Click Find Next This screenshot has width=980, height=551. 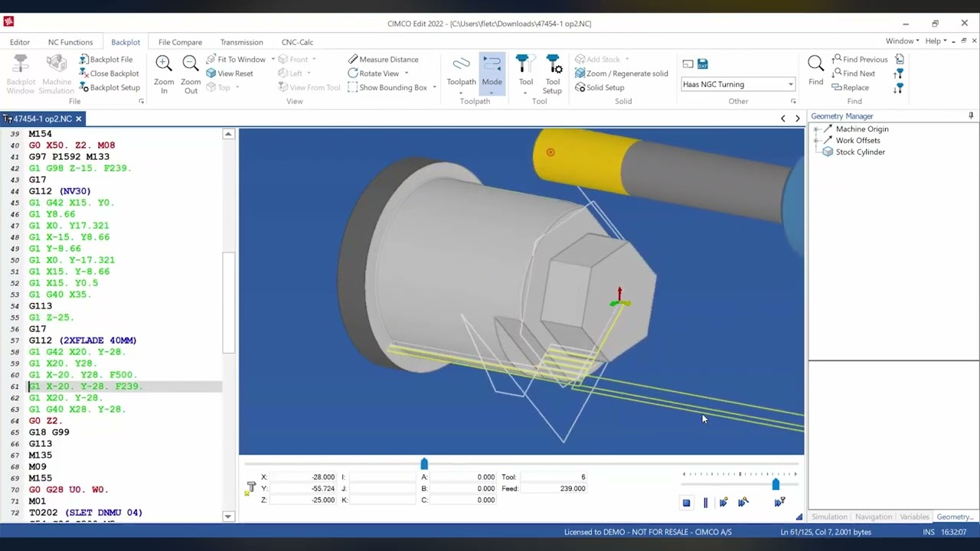853,73
